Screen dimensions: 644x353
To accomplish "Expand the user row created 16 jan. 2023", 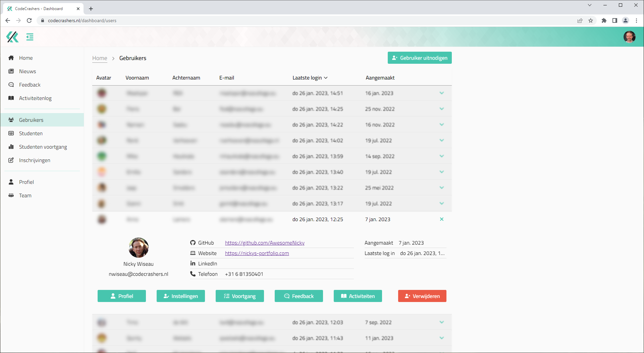I will tap(441, 93).
